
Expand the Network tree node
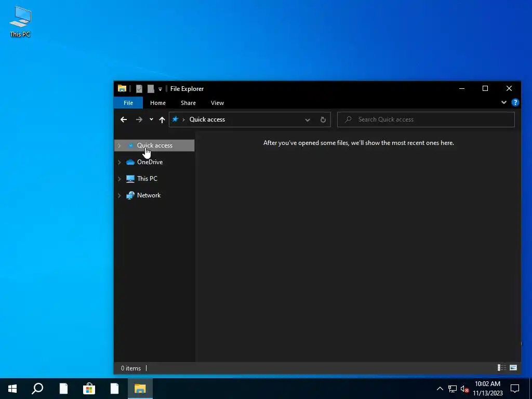pos(119,195)
